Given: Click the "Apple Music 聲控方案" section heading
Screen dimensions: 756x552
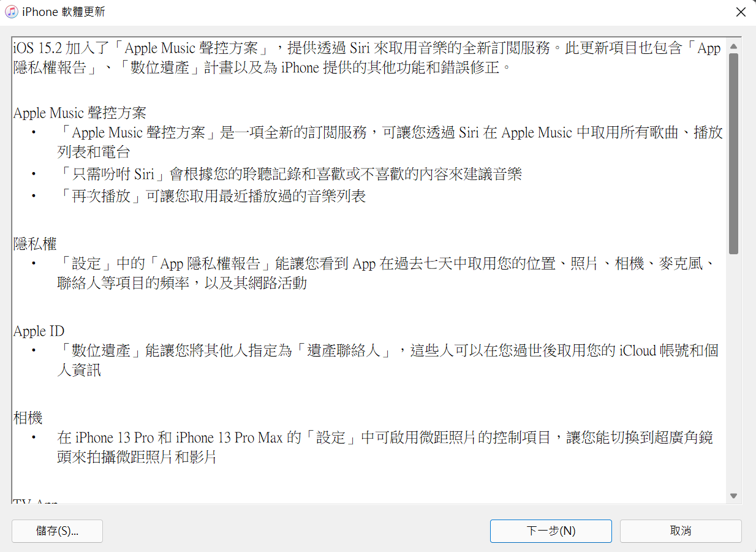Looking at the screenshot, I should (x=80, y=113).
